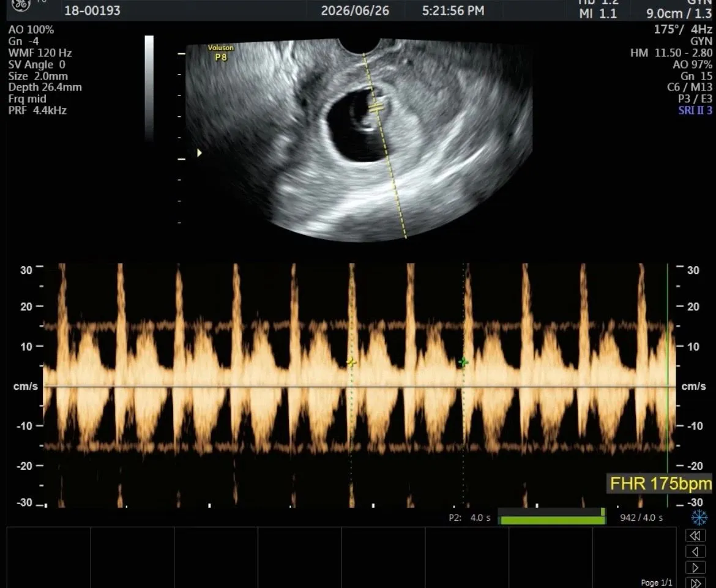This screenshot has width=716, height=588.
Task: Click the yellow focus triangle on depth scale
Action: [199, 153]
